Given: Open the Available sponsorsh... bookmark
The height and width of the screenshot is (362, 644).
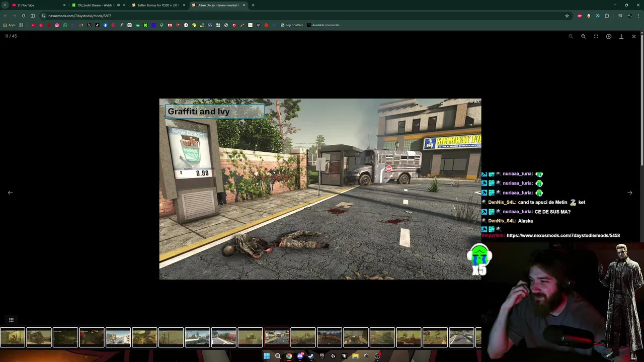Looking at the screenshot, I should (324, 25).
